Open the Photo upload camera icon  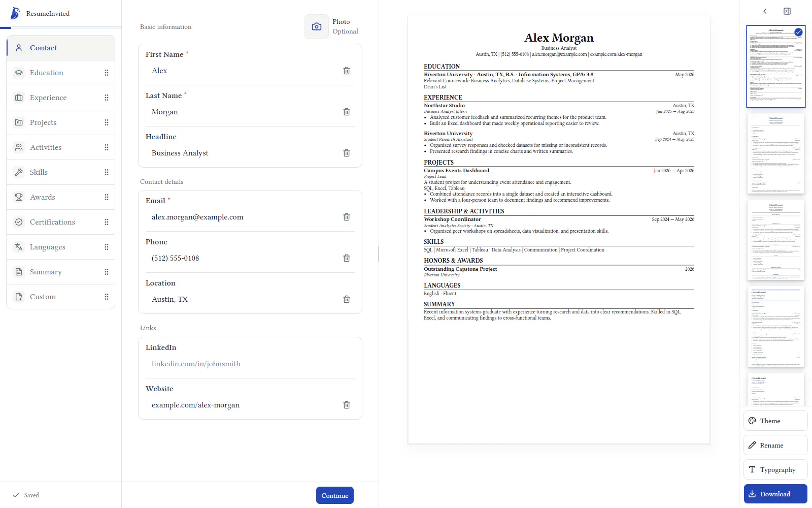coord(317,26)
